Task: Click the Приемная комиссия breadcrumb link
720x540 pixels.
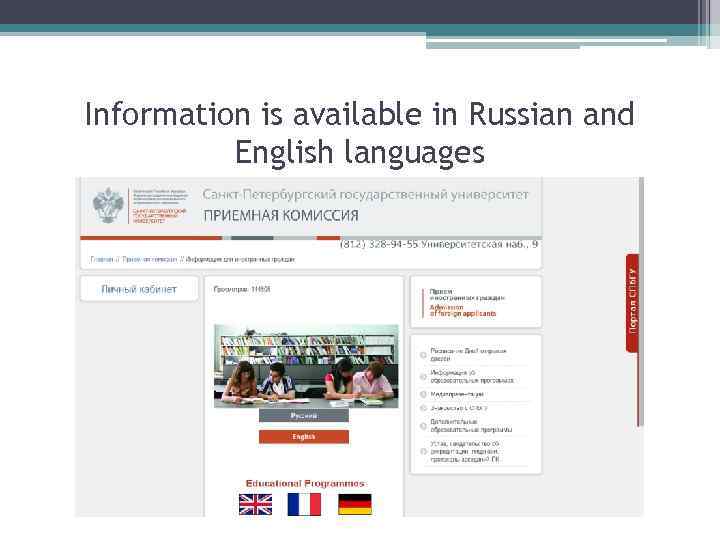Action: (149, 259)
